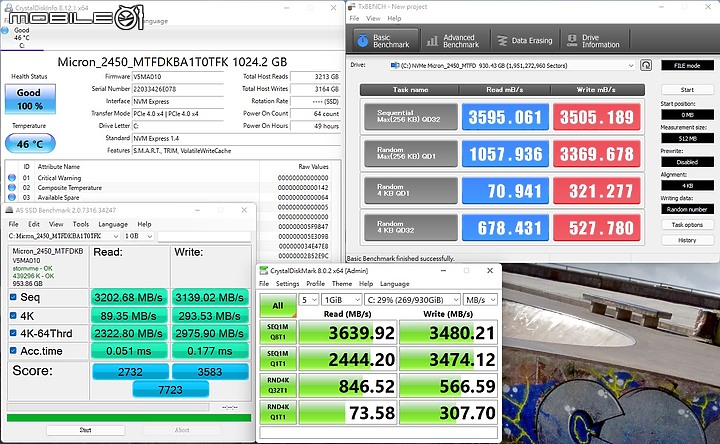Open TxBENCH Help menu
Viewport: 720px width, 444px height.
[x=394, y=18]
